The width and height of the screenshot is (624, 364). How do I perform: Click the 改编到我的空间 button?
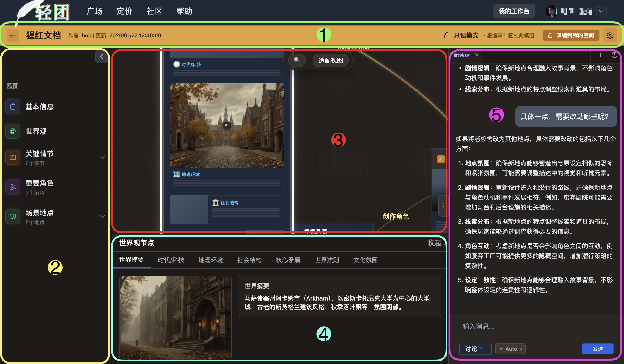point(571,35)
